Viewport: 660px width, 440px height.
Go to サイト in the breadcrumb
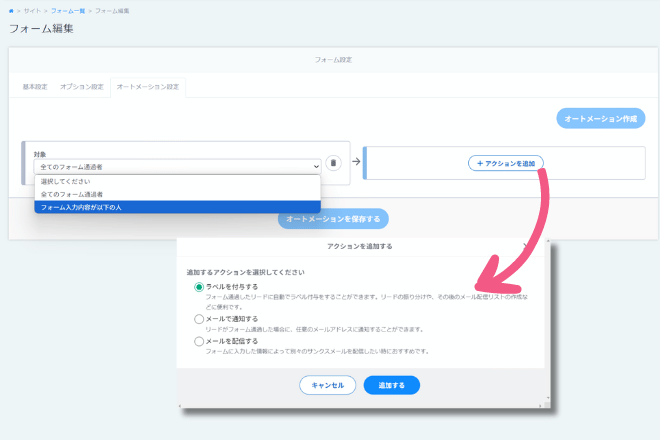coord(32,10)
